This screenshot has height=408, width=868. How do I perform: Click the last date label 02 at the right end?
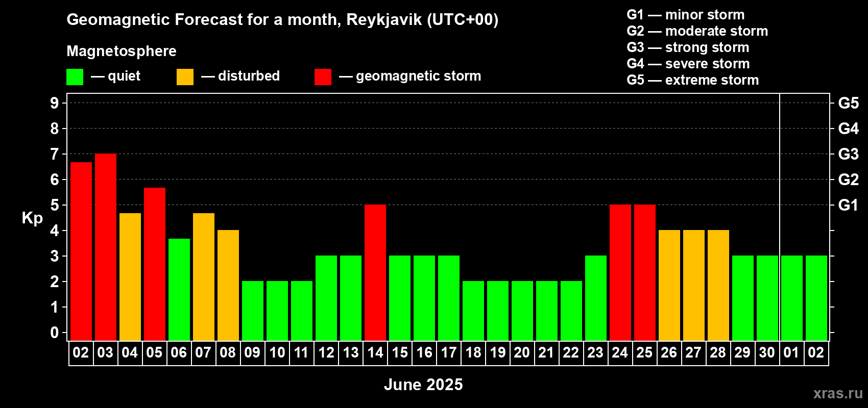pos(816,353)
